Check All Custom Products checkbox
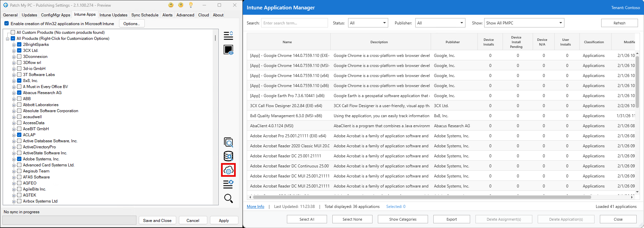644x228 pixels. pos(13,32)
